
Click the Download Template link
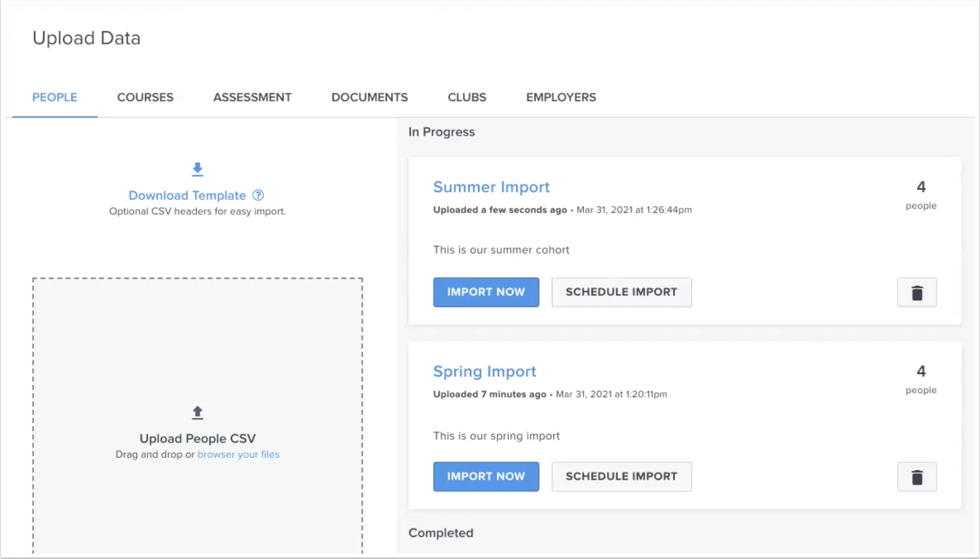(187, 195)
